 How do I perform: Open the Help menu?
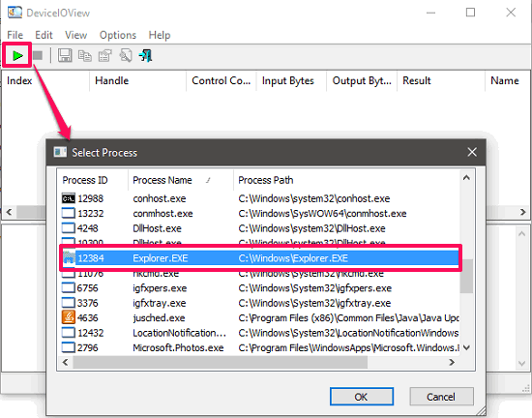[x=160, y=35]
